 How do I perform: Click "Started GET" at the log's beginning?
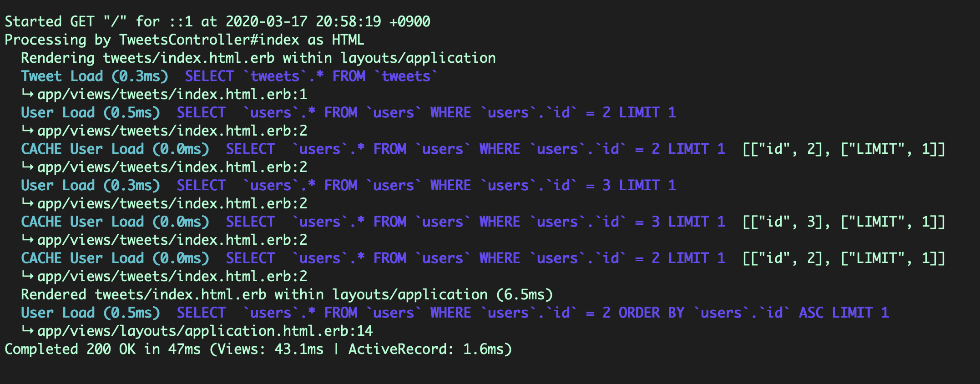click(x=49, y=22)
